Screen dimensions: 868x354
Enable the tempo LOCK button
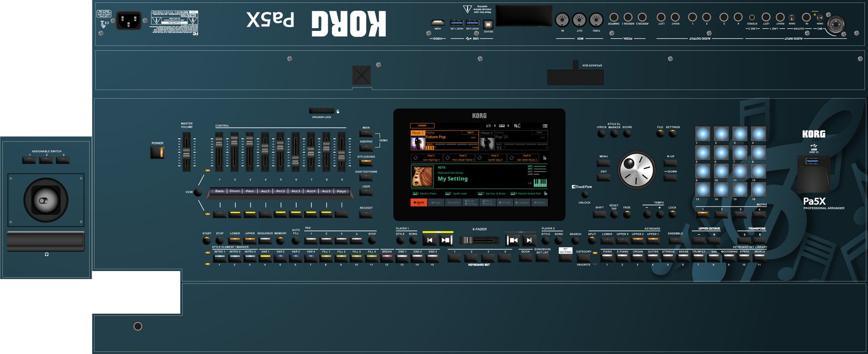click(x=672, y=214)
